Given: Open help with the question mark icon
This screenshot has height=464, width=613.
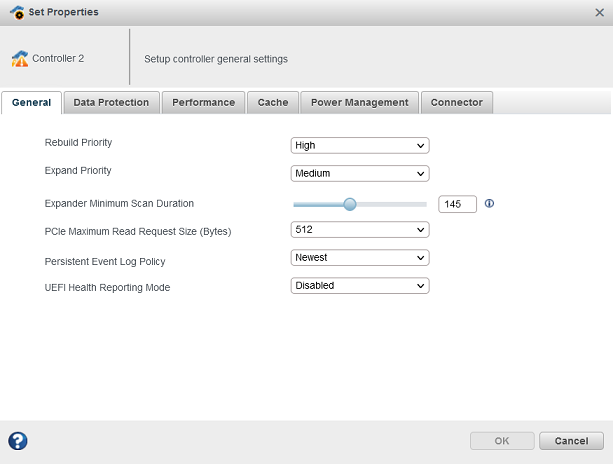Looking at the screenshot, I should pyautogui.click(x=17, y=441).
